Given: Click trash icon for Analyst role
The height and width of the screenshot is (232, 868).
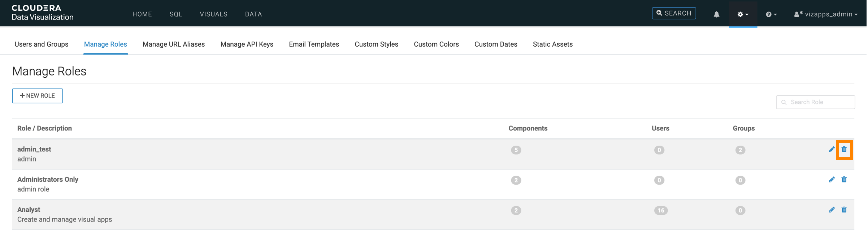Looking at the screenshot, I should [x=844, y=210].
